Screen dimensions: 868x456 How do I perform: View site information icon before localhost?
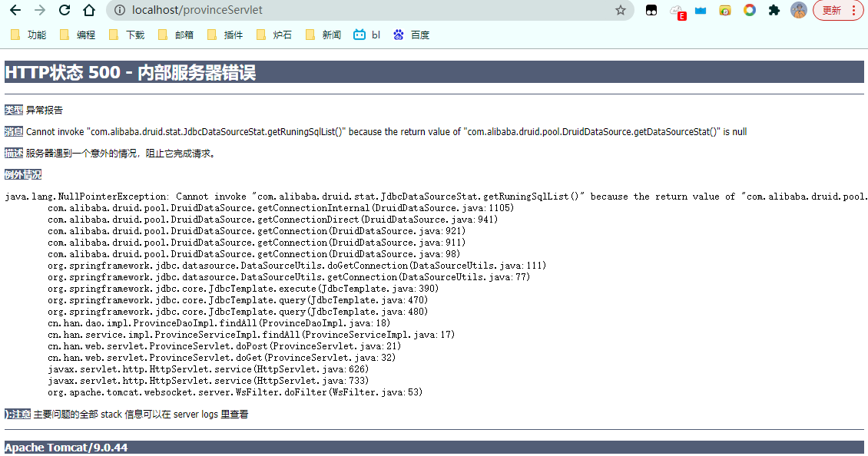118,10
